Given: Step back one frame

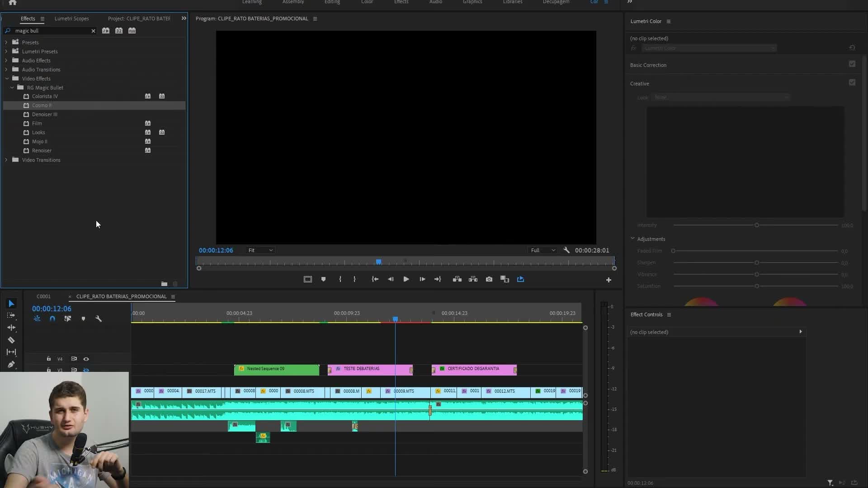Looking at the screenshot, I should [391, 279].
